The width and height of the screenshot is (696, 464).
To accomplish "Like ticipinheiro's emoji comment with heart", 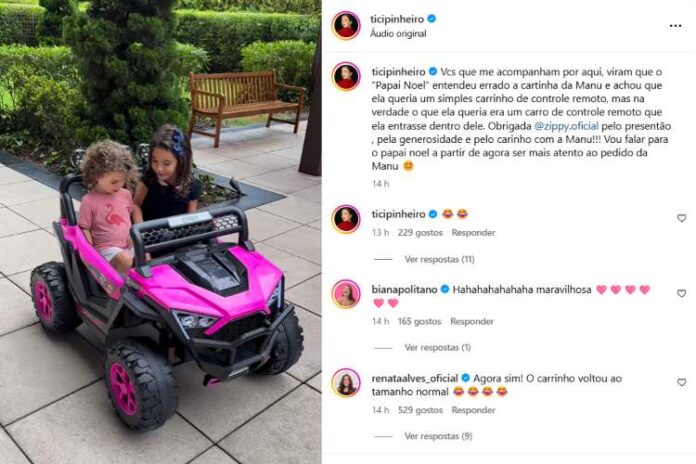I will coord(681,218).
